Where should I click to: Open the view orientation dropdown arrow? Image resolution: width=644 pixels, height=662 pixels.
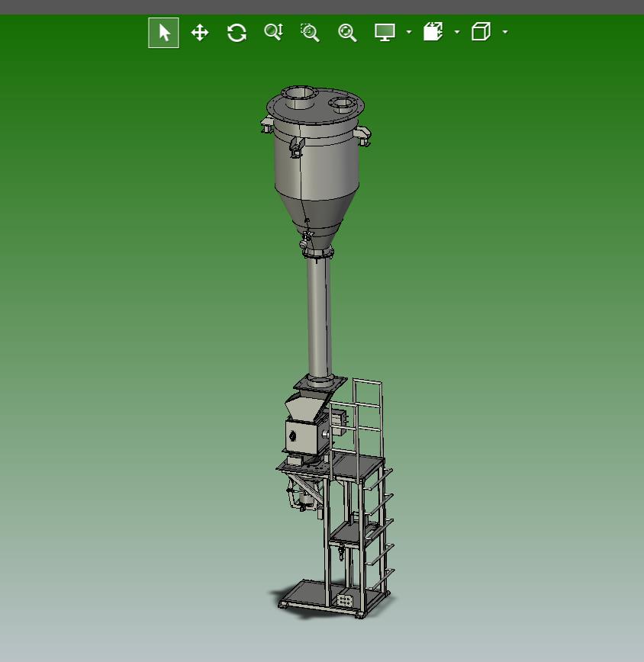[x=505, y=32]
